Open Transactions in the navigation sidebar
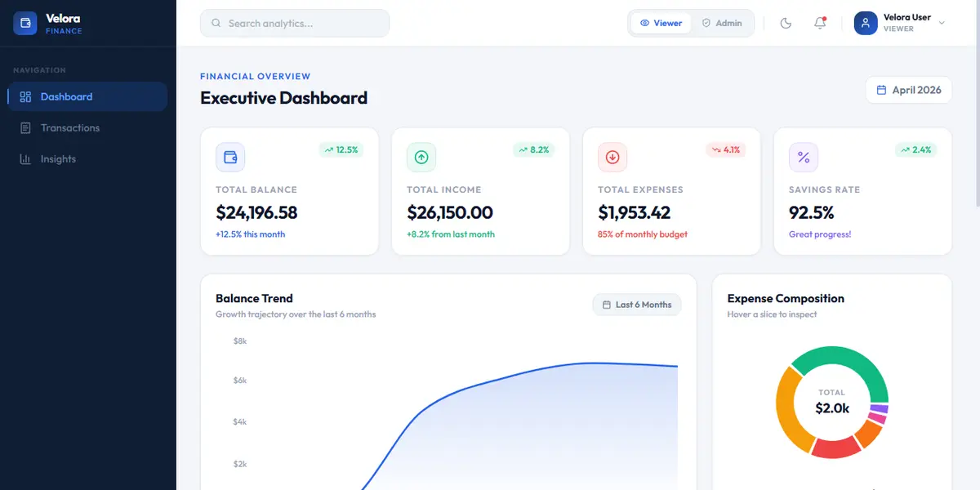The width and height of the screenshot is (980, 490). [87, 127]
